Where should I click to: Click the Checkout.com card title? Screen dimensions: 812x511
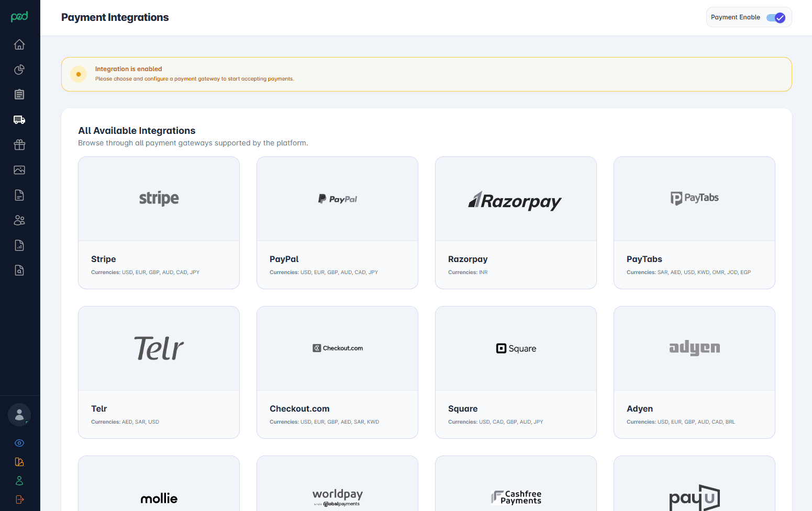(x=299, y=408)
